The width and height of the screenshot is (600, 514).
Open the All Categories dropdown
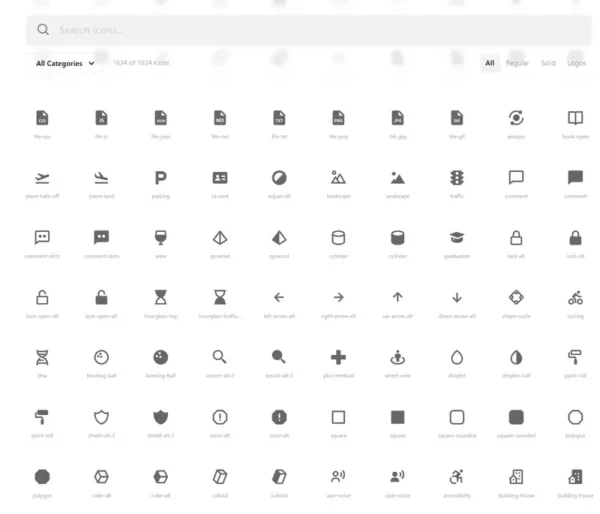point(65,64)
